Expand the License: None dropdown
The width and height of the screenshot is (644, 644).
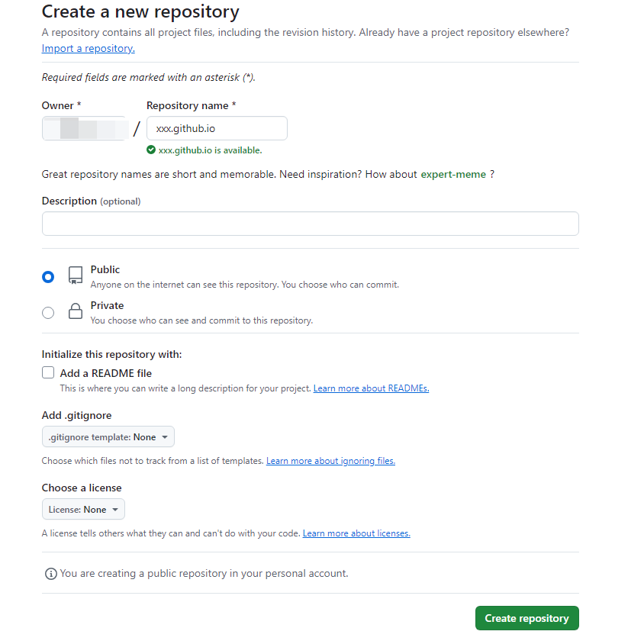click(83, 509)
